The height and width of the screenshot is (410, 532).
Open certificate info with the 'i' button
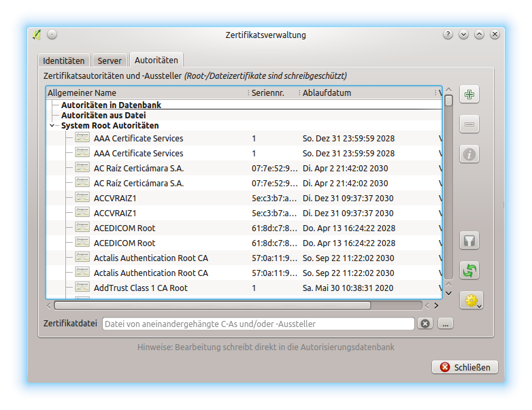469,154
